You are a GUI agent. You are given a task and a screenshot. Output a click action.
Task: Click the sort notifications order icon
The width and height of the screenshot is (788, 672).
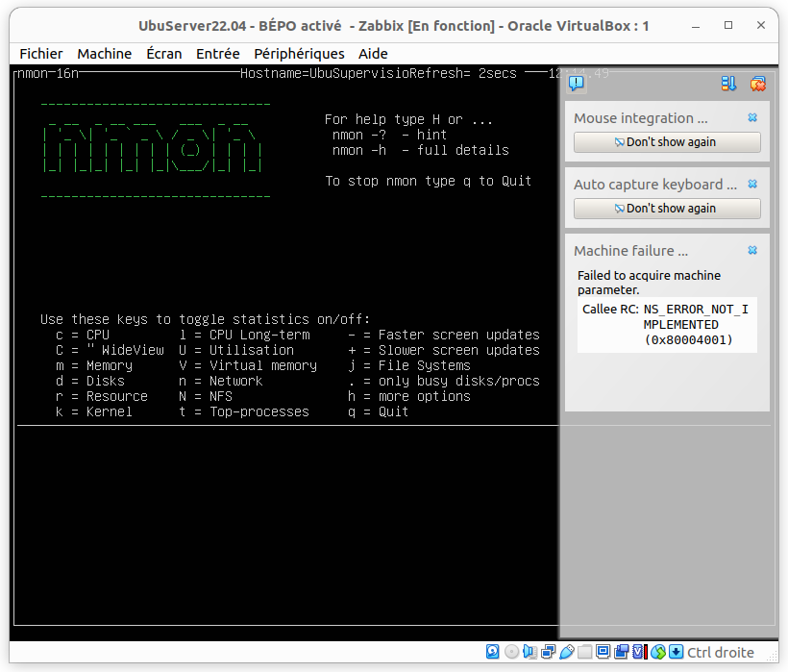click(728, 84)
